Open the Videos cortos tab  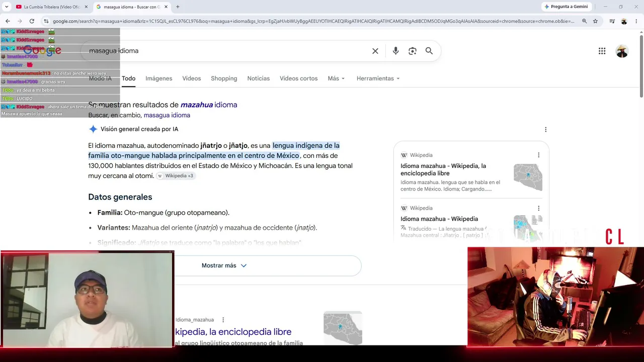tap(299, 78)
